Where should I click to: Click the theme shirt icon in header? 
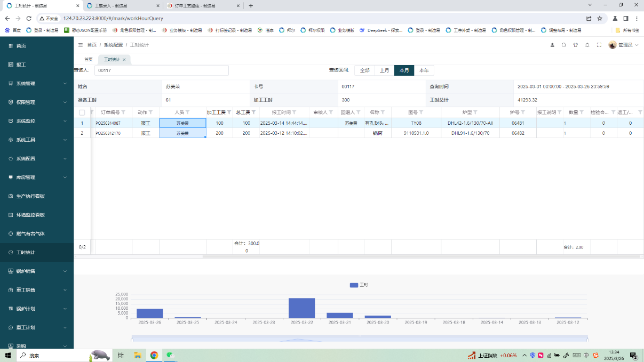pyautogui.click(x=575, y=45)
